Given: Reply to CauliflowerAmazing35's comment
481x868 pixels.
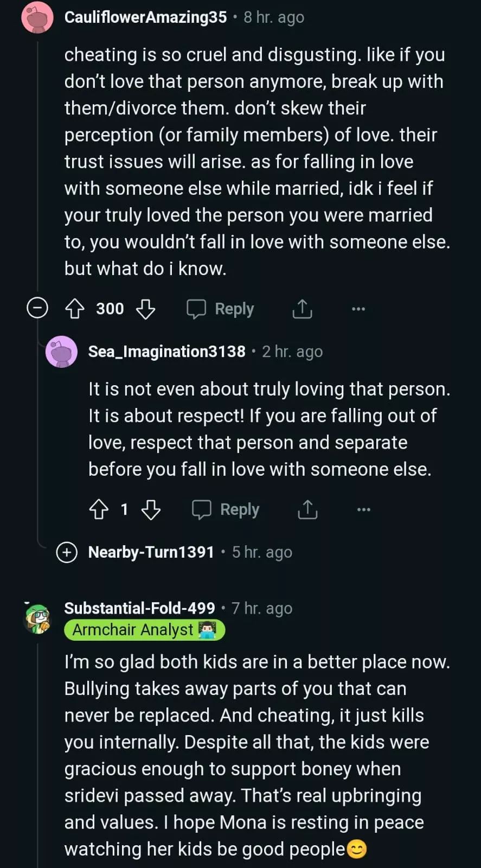Looking at the screenshot, I should coord(220,309).
